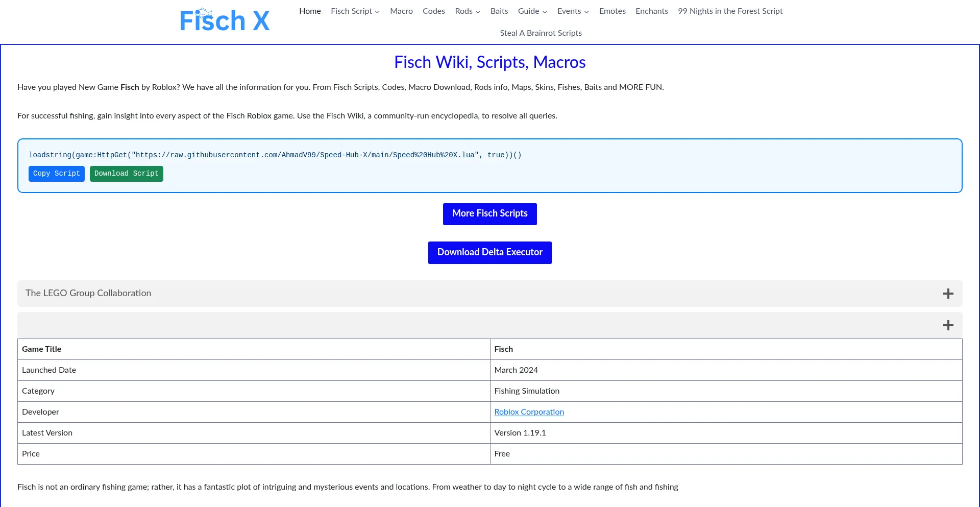Expand The LEGO Group Collaboration plus icon
Image resolution: width=980 pixels, height=507 pixels.
coord(948,294)
